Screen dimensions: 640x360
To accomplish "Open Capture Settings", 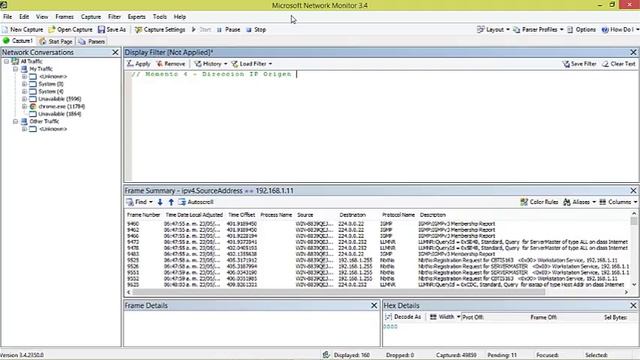I will click(x=160, y=29).
